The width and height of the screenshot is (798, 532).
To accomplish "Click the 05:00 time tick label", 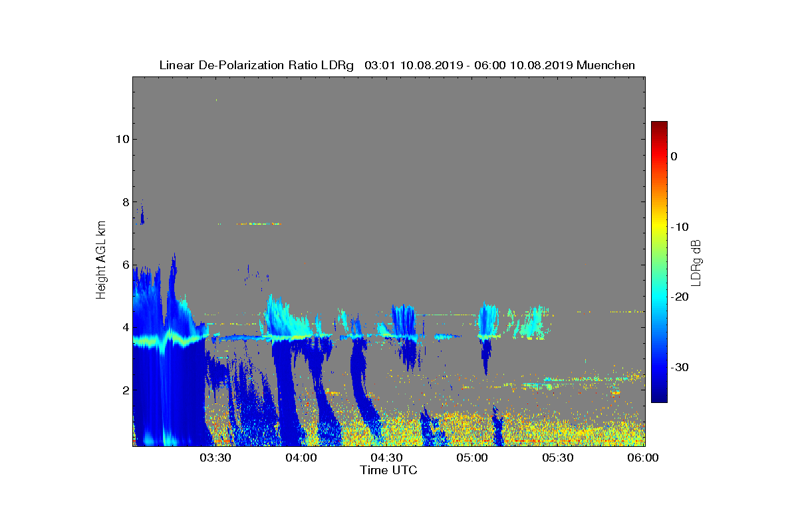I will [x=473, y=458].
